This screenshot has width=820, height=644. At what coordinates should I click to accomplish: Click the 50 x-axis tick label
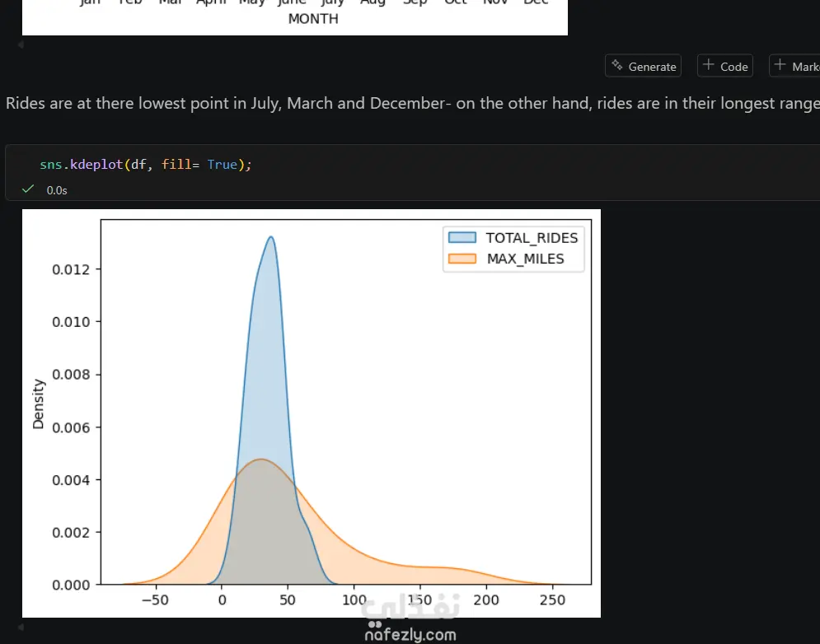287,600
